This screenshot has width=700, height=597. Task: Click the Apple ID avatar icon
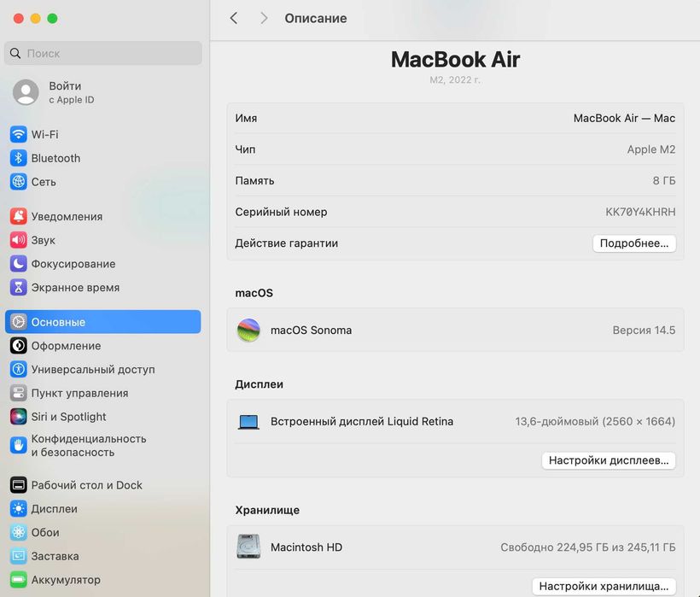point(26,92)
